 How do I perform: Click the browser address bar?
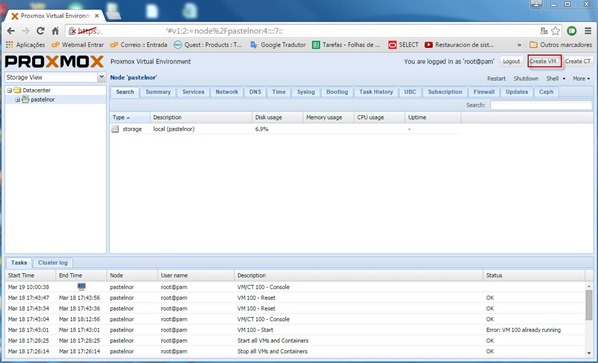tap(301, 31)
